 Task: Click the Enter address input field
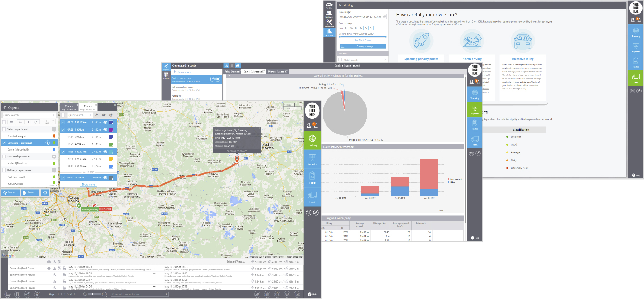point(140,294)
